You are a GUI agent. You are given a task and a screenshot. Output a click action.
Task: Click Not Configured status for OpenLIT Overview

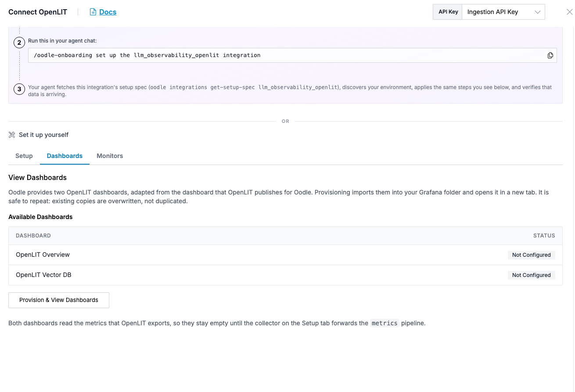click(x=531, y=255)
